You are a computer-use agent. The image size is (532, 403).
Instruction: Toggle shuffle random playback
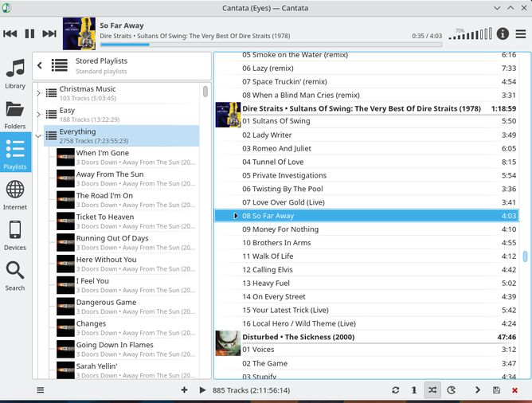pyautogui.click(x=432, y=390)
